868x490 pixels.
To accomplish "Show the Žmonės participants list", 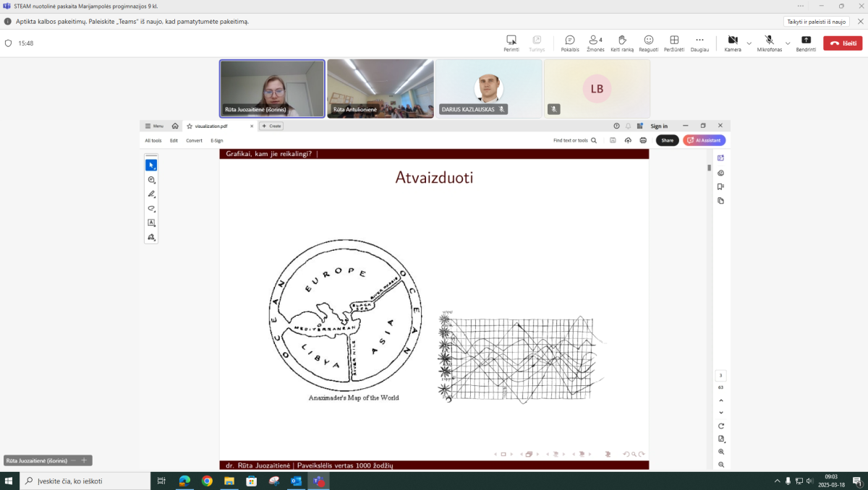I will pyautogui.click(x=596, y=42).
